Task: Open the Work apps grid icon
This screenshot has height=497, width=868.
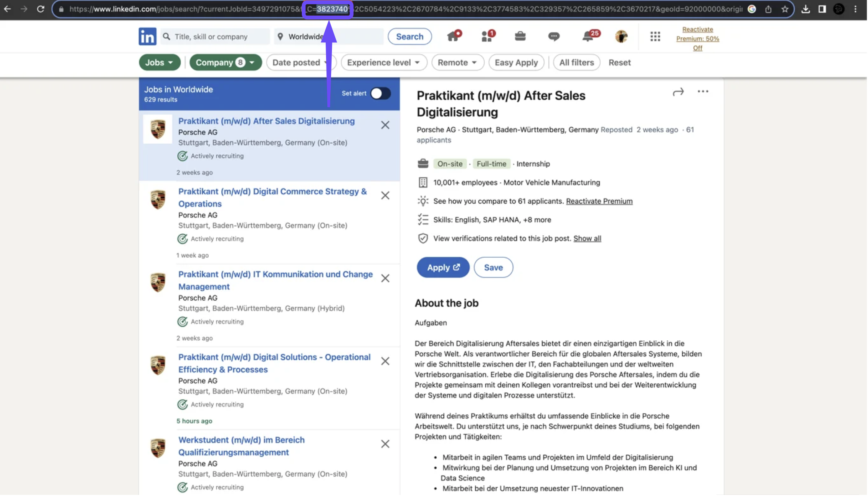Action: (x=656, y=36)
